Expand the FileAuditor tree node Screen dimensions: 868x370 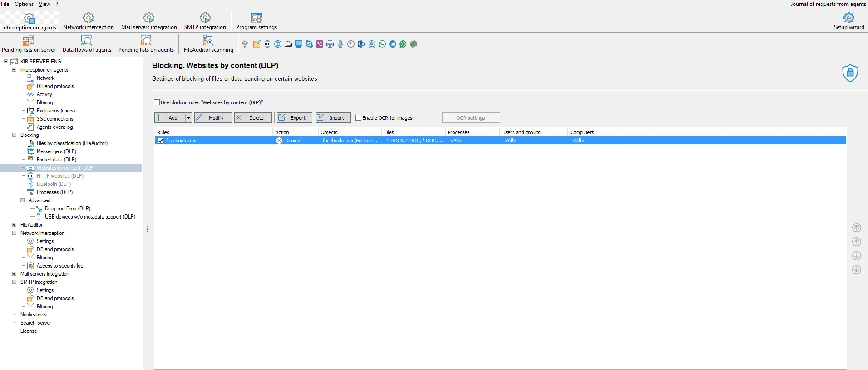point(14,225)
